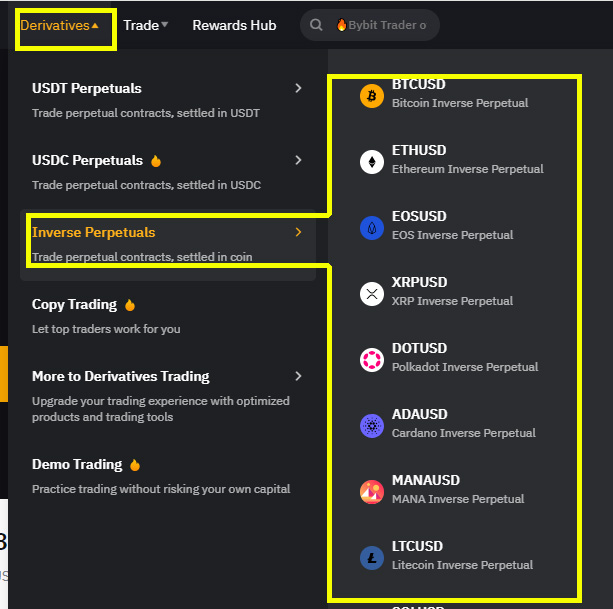Expand USDC Perpetuals submenu chevron

pos(298,160)
